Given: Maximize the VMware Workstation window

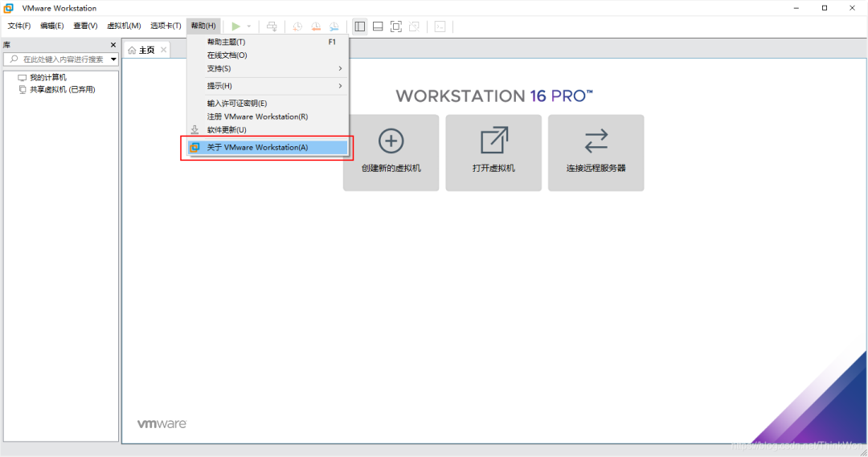Looking at the screenshot, I should 825,8.
